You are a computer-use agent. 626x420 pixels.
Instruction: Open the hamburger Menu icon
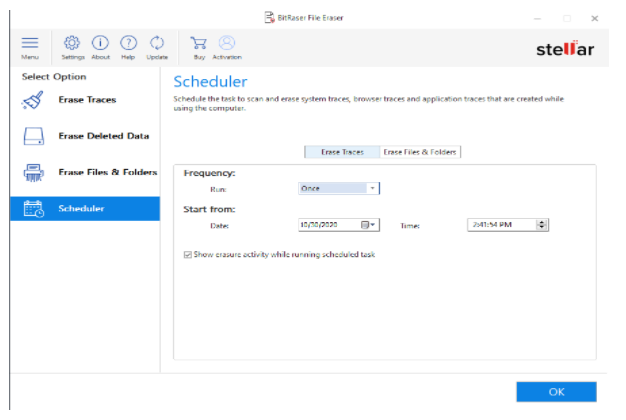(x=30, y=43)
